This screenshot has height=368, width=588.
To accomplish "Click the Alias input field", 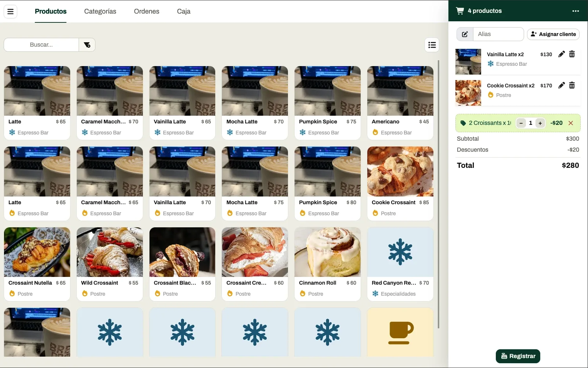I will pyautogui.click(x=498, y=34).
